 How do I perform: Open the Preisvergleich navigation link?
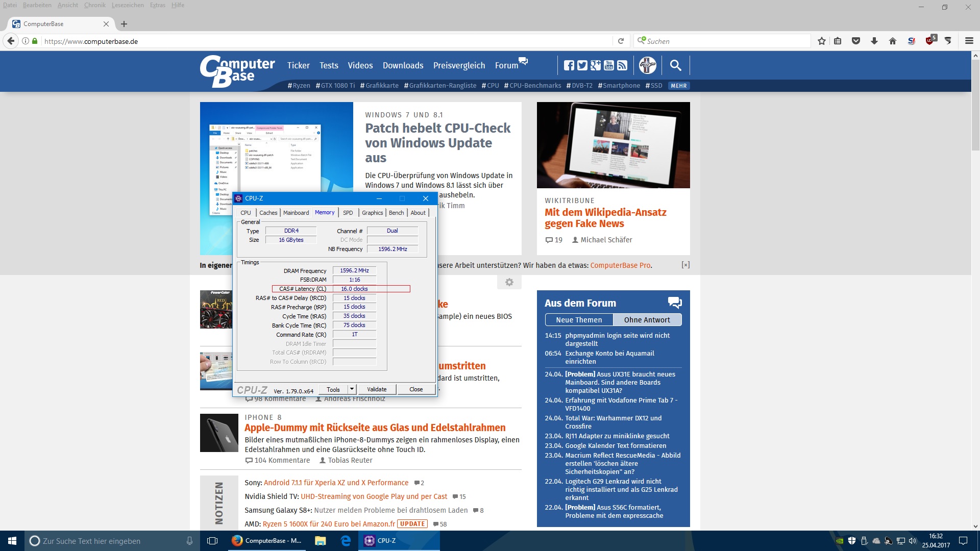click(x=459, y=65)
